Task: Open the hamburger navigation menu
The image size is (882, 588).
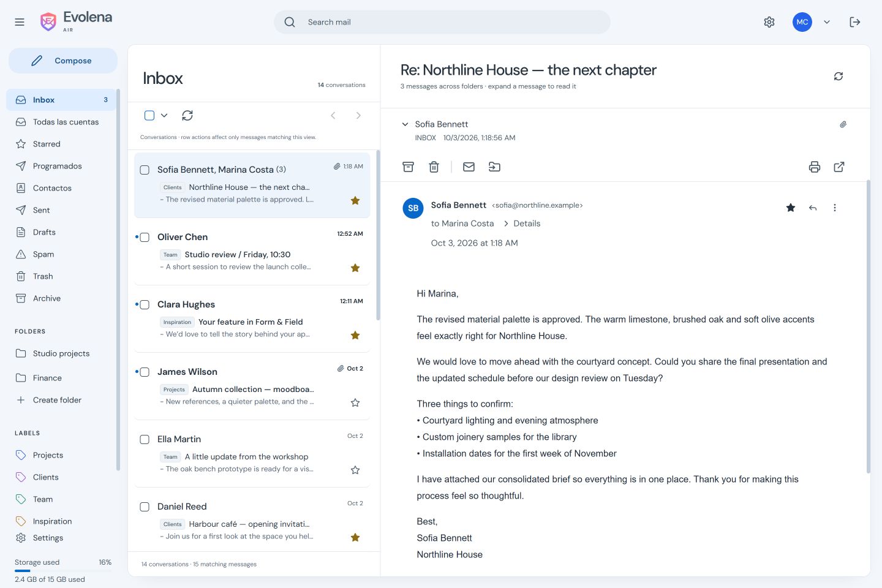Action: click(x=20, y=22)
